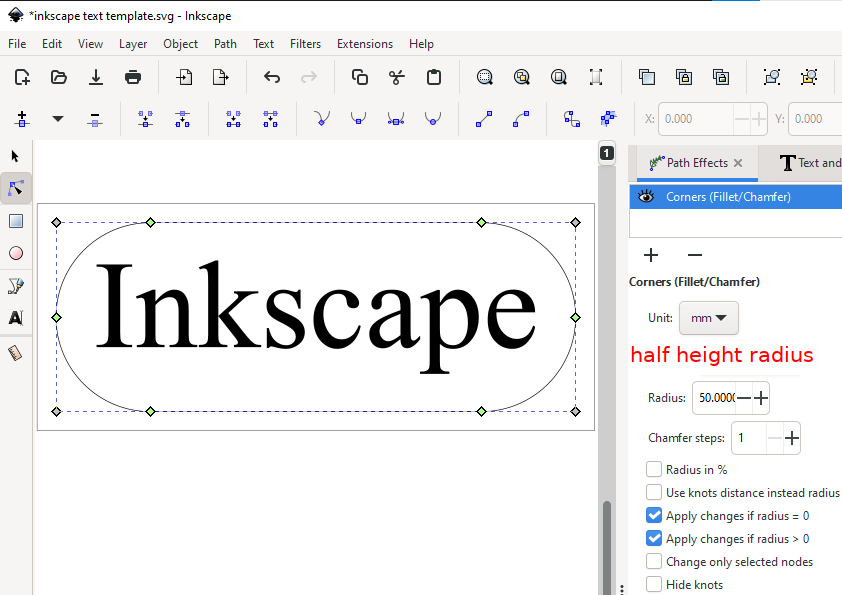Zoom to fit selection

coord(484,77)
